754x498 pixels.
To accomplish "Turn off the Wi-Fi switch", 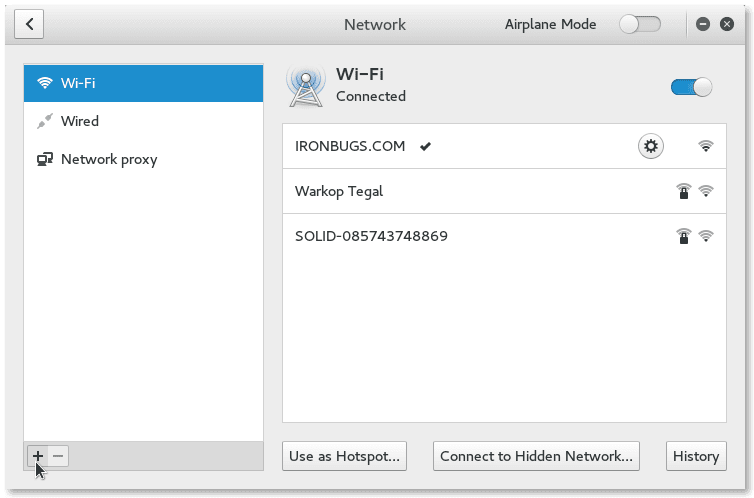I will click(691, 87).
